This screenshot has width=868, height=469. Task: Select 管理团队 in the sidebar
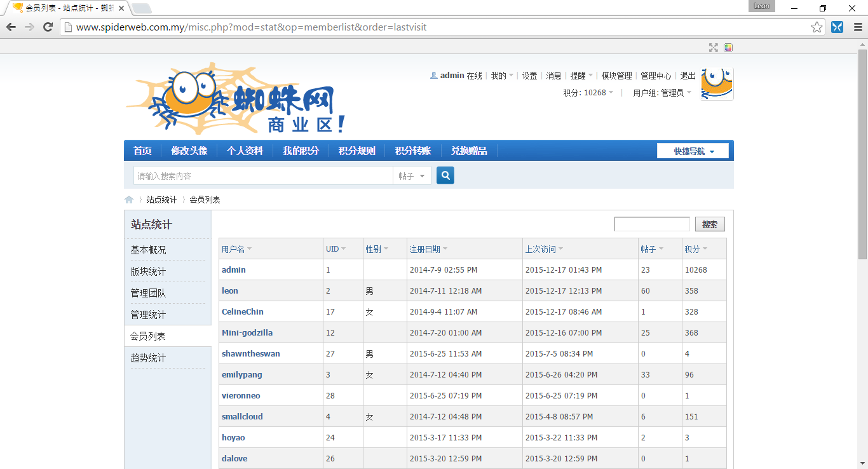tap(148, 293)
